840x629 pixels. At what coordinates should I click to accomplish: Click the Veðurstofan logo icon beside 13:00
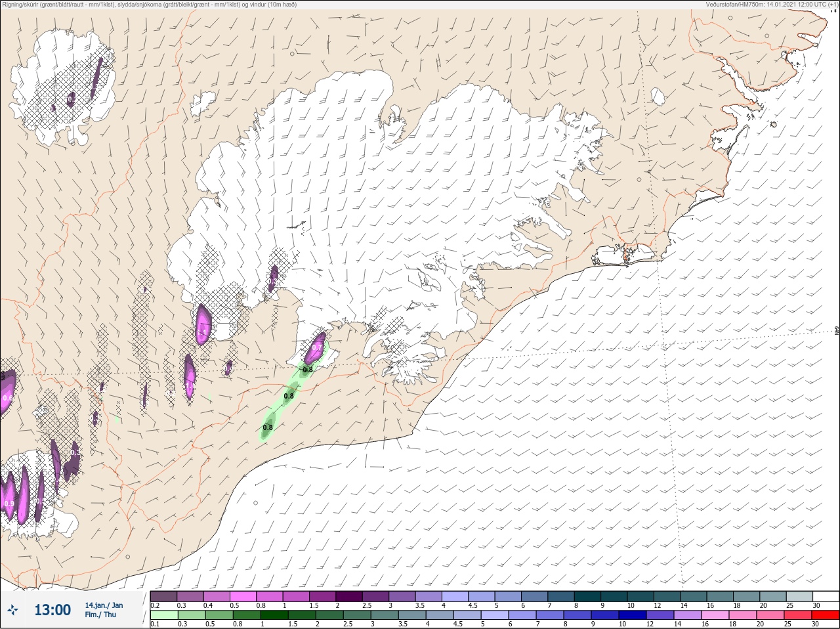coord(12,610)
